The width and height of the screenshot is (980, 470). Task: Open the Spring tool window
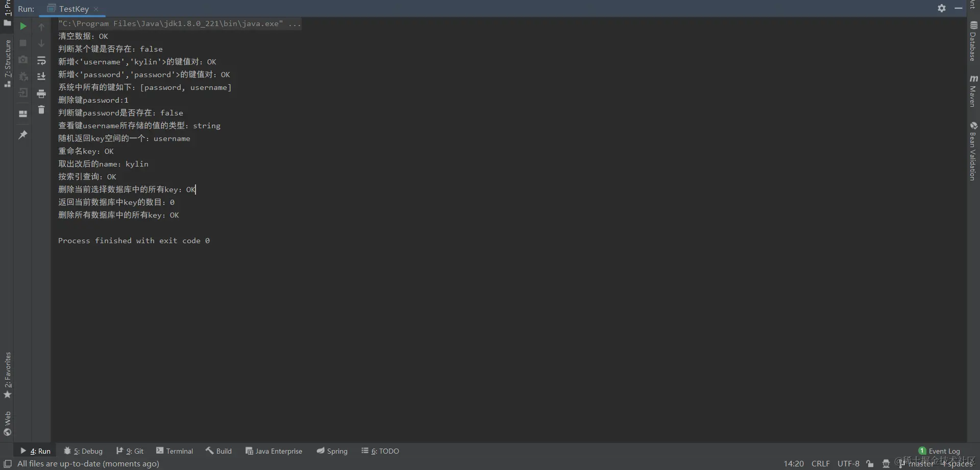(332, 451)
